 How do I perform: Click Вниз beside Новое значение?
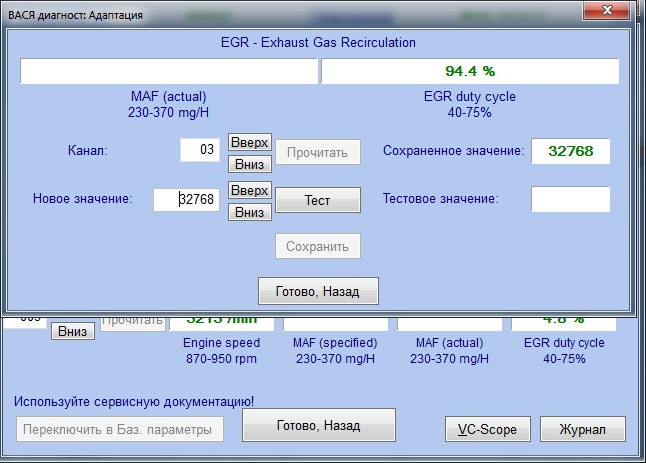coord(250,212)
